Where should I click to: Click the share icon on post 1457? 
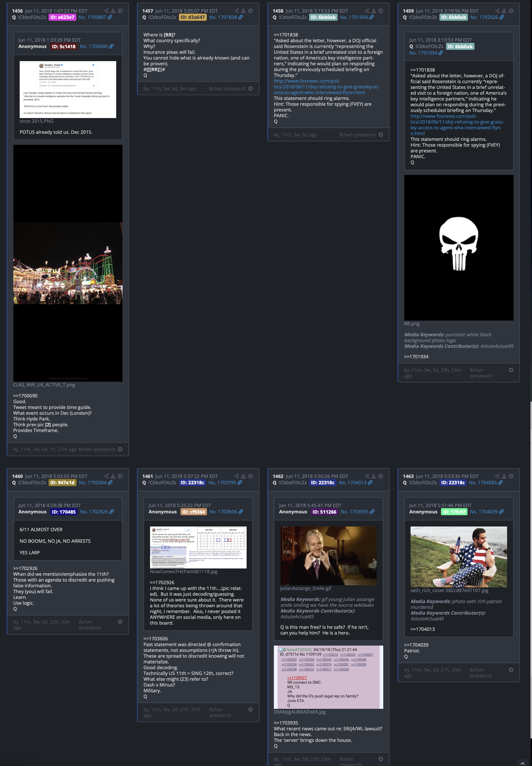[x=237, y=11]
